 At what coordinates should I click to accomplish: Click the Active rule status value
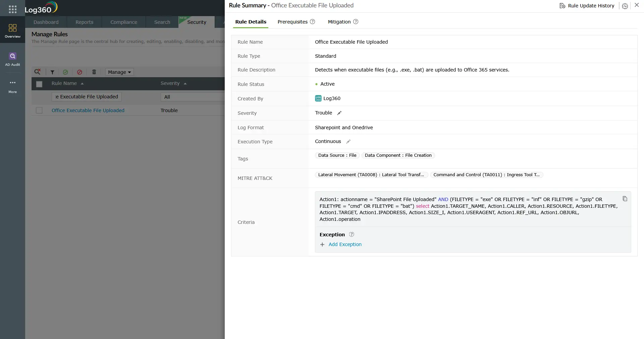pyautogui.click(x=327, y=84)
